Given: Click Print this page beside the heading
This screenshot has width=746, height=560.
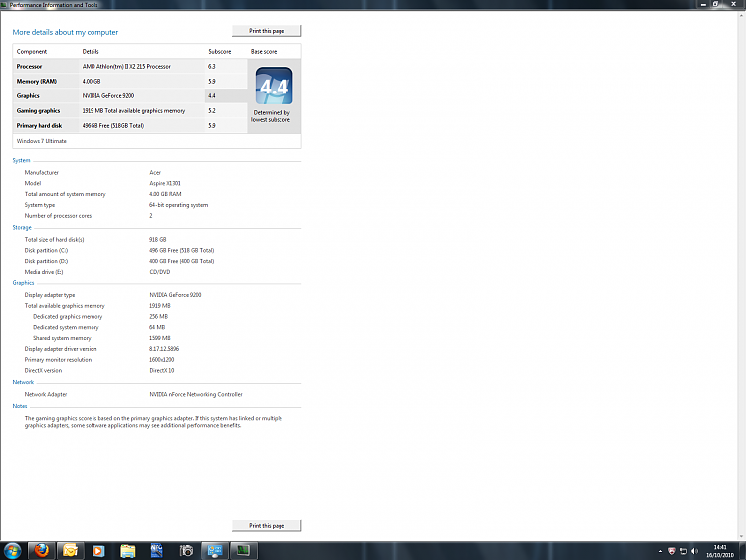Looking at the screenshot, I should pos(267,31).
